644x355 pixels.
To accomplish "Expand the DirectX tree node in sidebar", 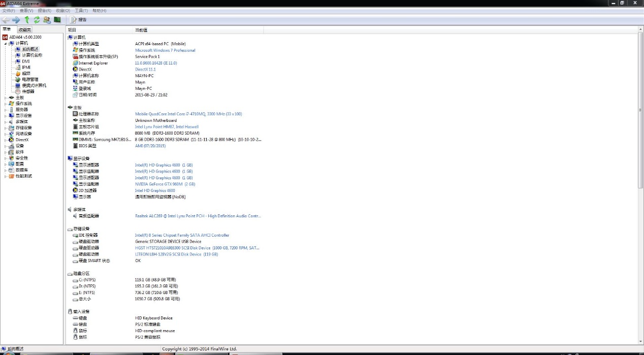I will click(x=6, y=140).
